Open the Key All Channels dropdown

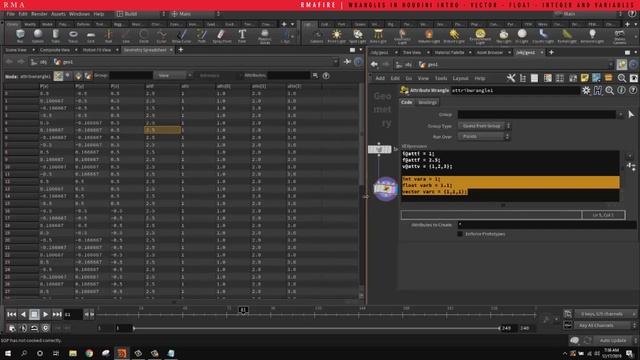click(x=606, y=325)
